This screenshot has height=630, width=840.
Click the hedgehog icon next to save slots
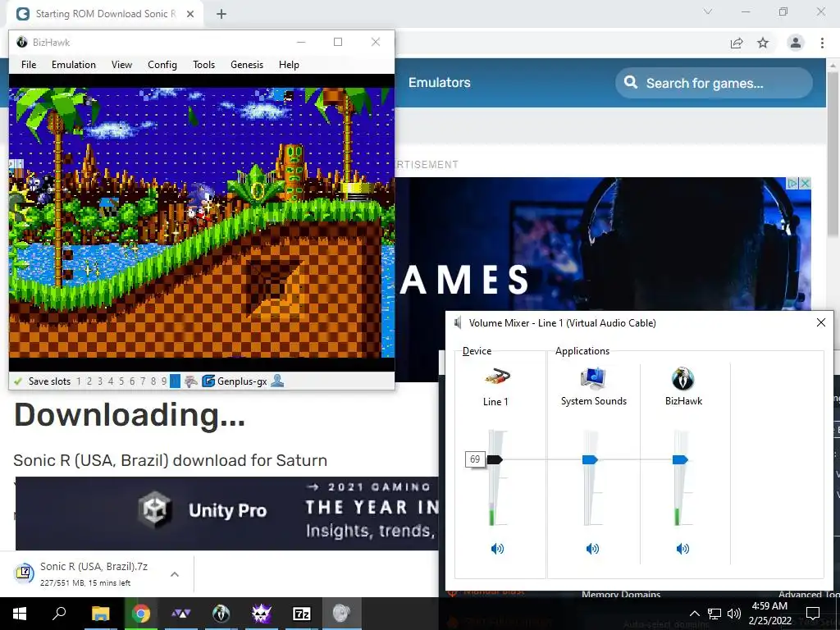click(x=190, y=381)
